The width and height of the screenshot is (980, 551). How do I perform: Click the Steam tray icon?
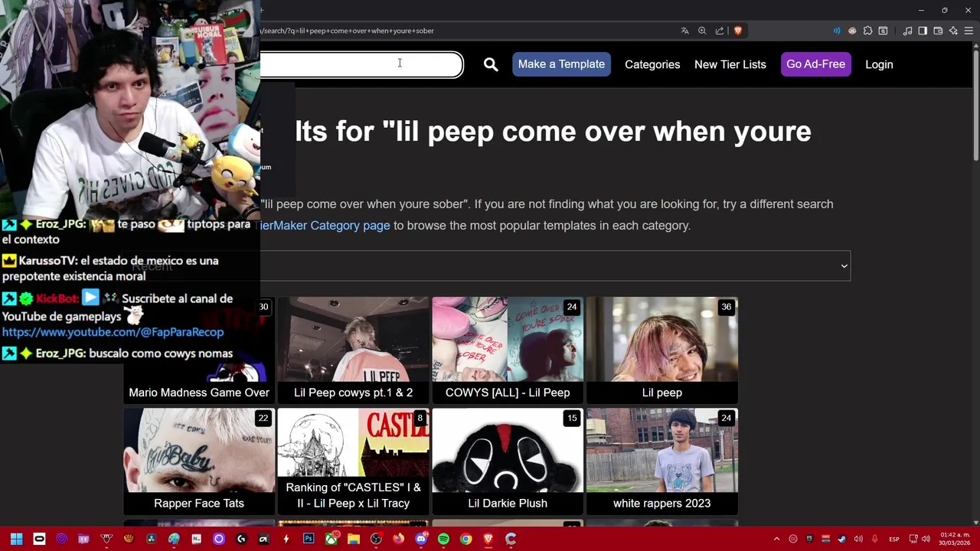[x=842, y=539]
